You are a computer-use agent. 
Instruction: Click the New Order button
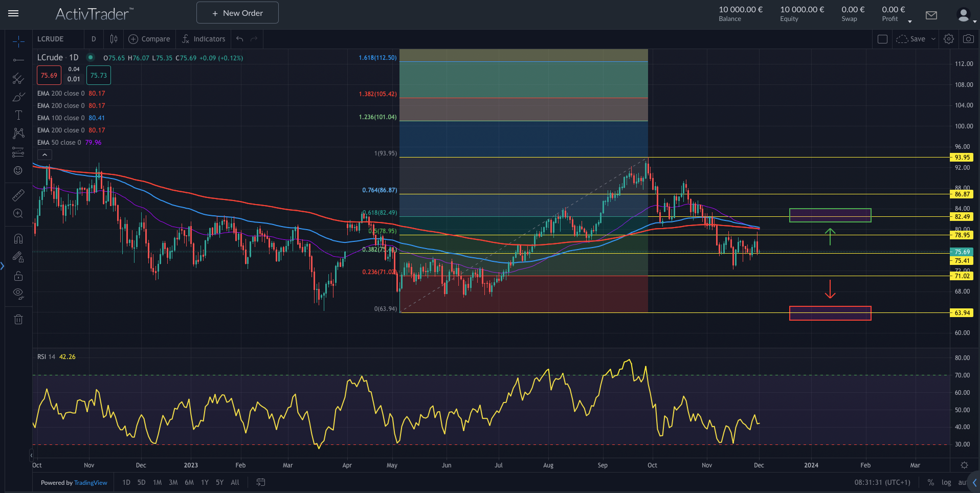tap(237, 12)
